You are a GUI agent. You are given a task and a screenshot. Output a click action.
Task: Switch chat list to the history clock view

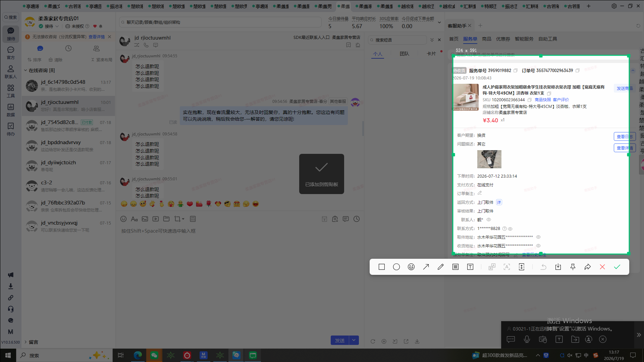[68, 48]
